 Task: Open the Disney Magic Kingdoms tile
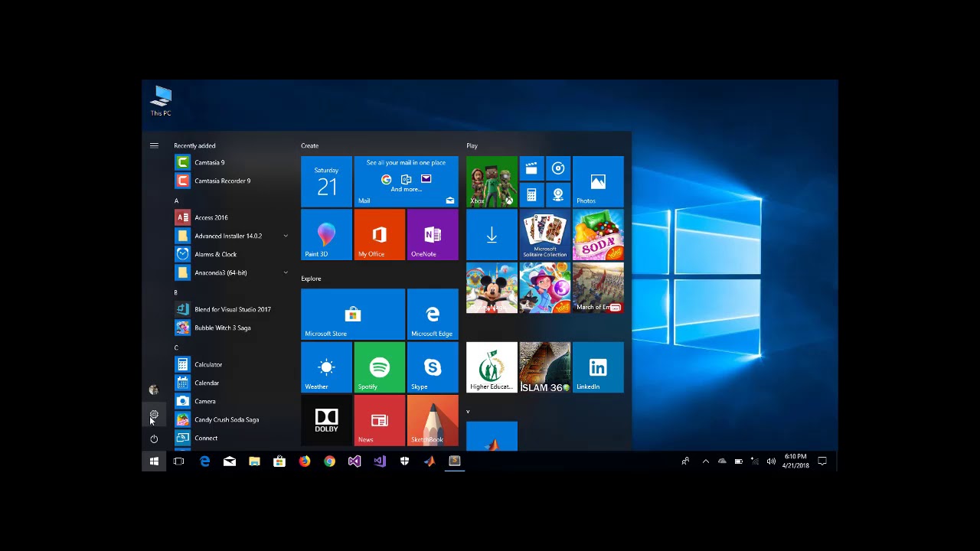492,288
